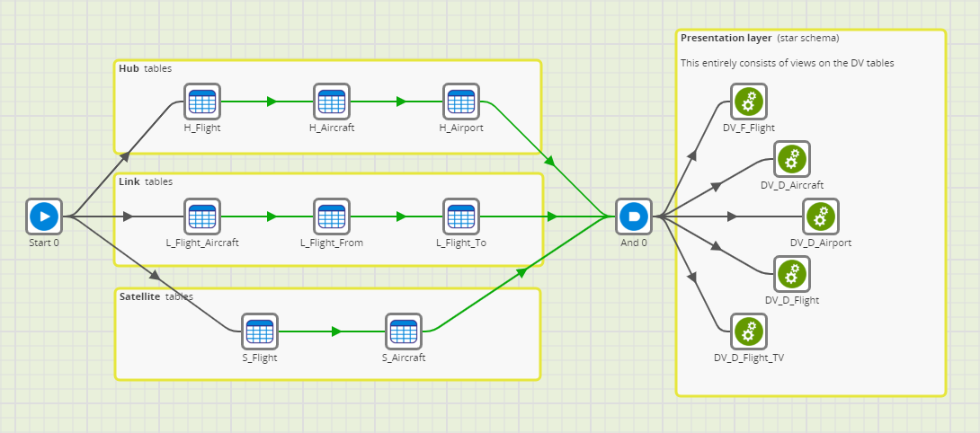
Task: Click the 'Presentation layer (star schema)' heading
Action: [x=760, y=38]
